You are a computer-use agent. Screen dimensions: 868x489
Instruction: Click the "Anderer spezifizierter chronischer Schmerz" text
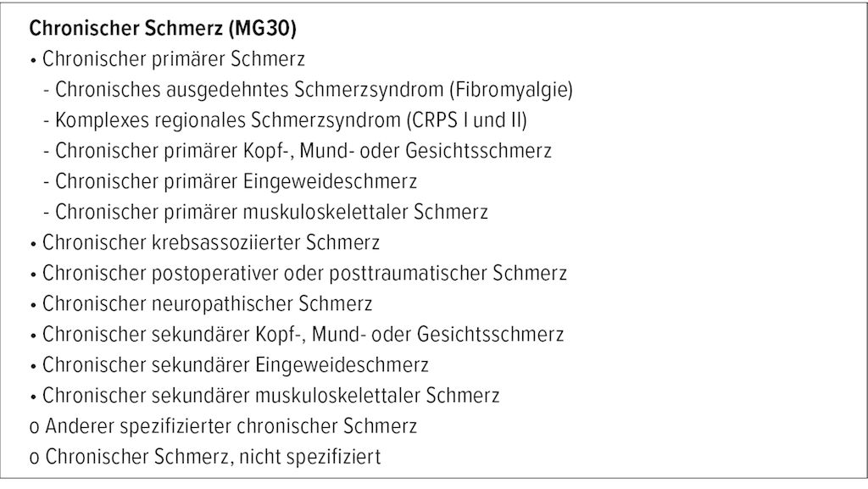(x=231, y=425)
